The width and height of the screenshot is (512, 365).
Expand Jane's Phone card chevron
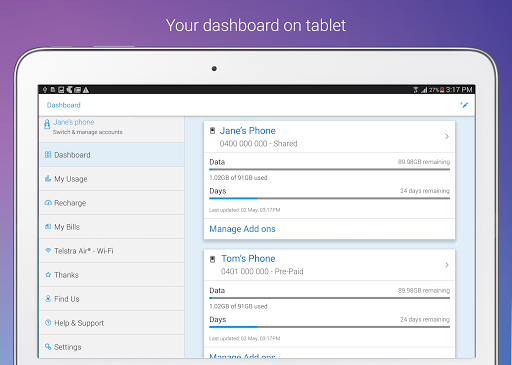[447, 136]
